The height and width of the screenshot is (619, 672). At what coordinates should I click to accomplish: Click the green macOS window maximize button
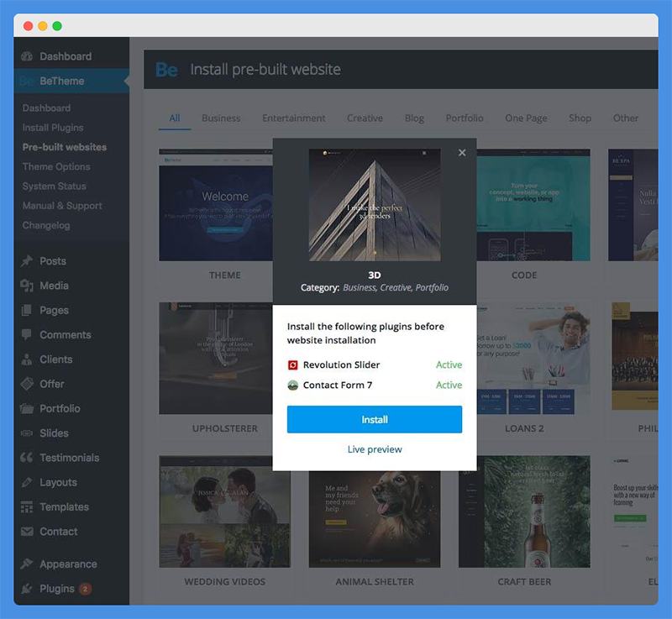[57, 26]
